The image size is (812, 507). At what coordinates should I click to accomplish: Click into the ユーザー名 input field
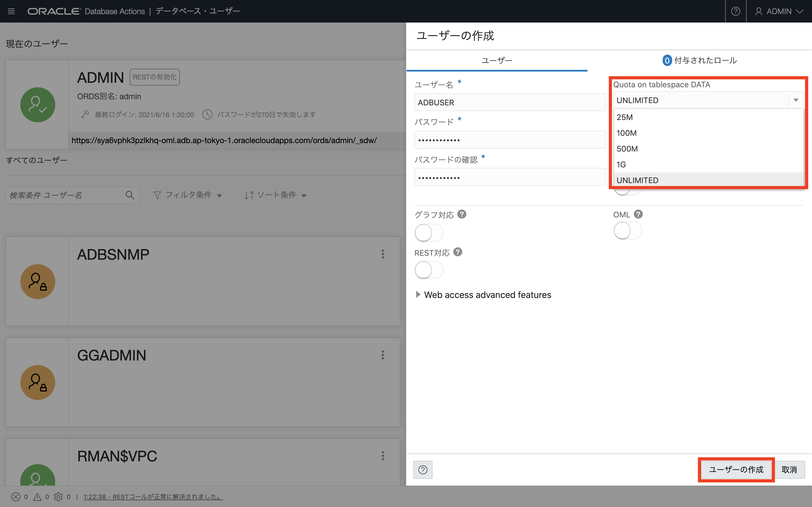coord(509,103)
